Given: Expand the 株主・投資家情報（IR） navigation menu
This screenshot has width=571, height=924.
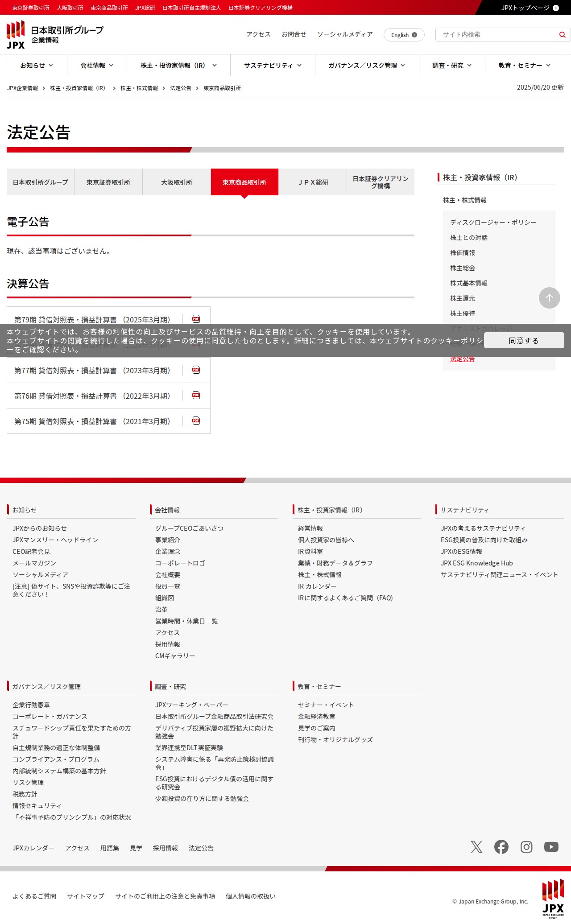Looking at the screenshot, I should tap(178, 66).
